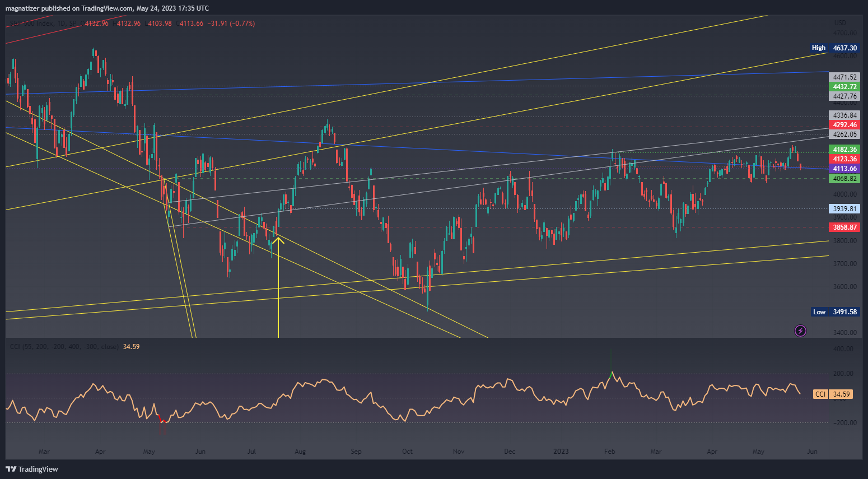Select the 3939.81 price level label
This screenshot has height=479, width=868.
pyautogui.click(x=844, y=209)
